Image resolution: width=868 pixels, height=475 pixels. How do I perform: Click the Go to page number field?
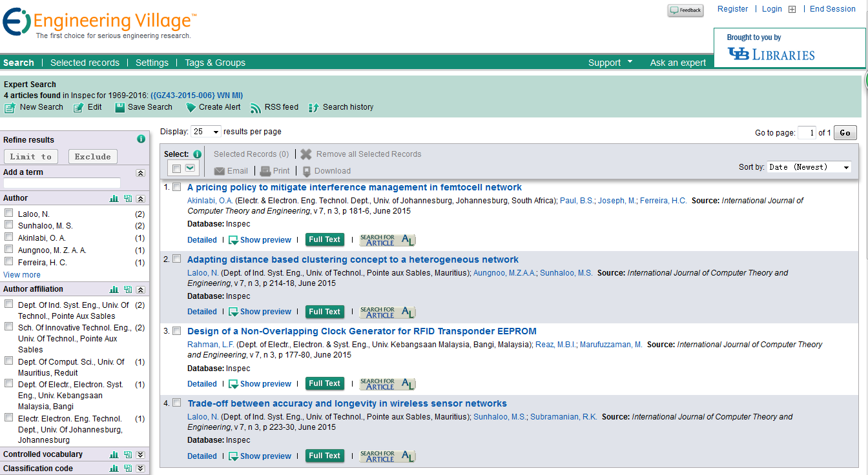[x=807, y=133]
